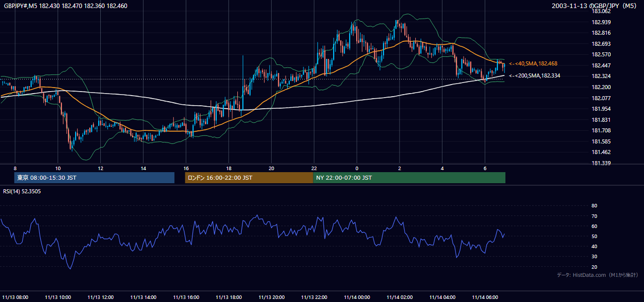Click the 11/14 02:00 date axis label
644x302 pixels.
click(400, 297)
